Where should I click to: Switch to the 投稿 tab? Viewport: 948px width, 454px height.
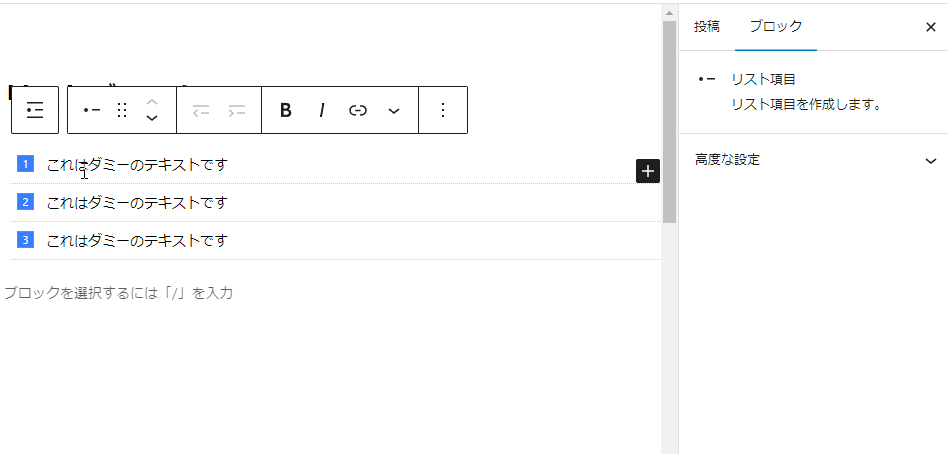click(707, 27)
